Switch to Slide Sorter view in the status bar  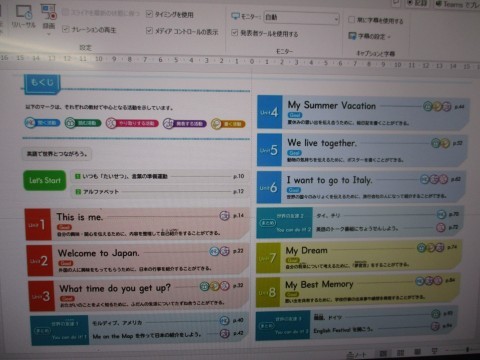pyautogui.click(x=400, y=353)
